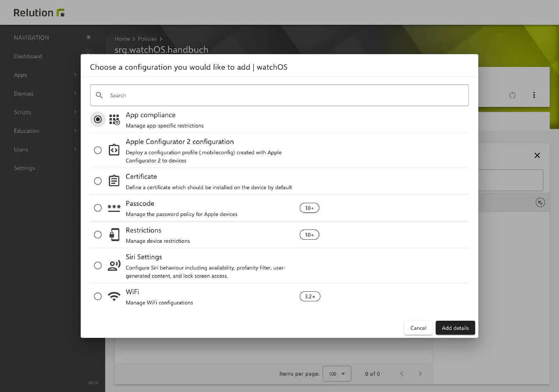Click the edit list icon in side panel

coord(540,203)
